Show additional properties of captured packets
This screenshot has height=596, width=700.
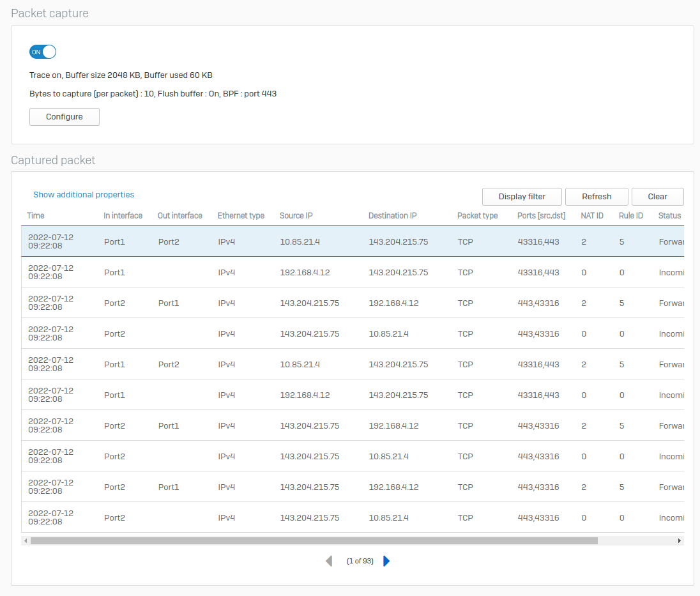pos(84,194)
